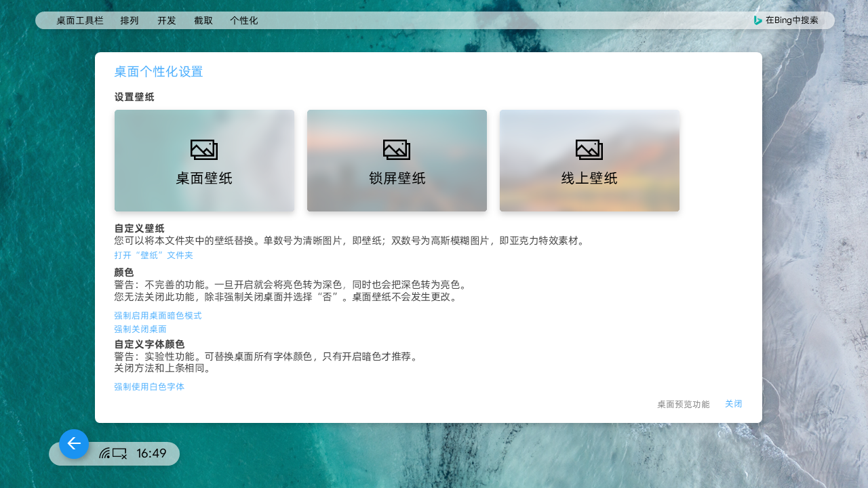Click the picture icon on 锁屏壁纸 card
868x488 pixels.
click(397, 150)
